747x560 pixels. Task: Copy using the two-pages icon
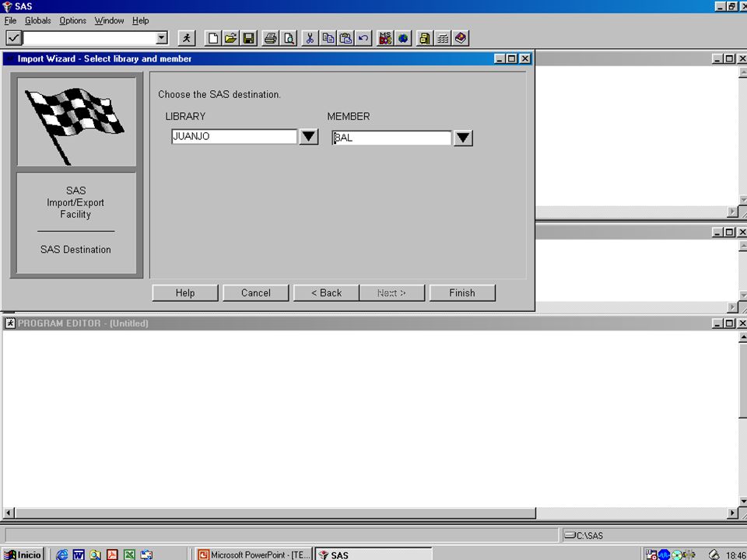(x=328, y=38)
